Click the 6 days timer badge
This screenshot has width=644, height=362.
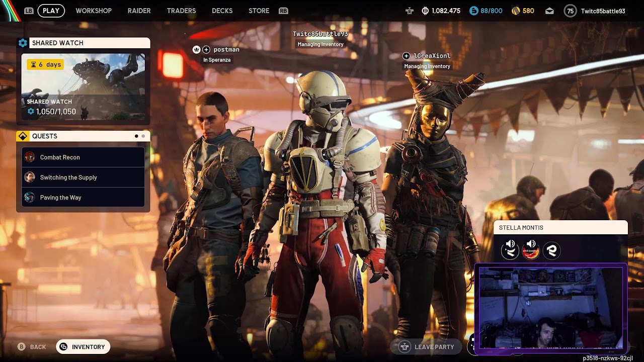tap(45, 64)
